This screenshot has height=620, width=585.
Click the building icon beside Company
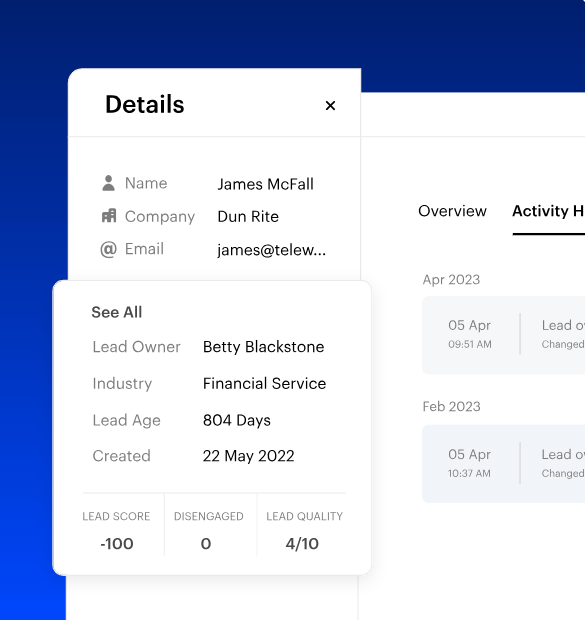(x=109, y=216)
